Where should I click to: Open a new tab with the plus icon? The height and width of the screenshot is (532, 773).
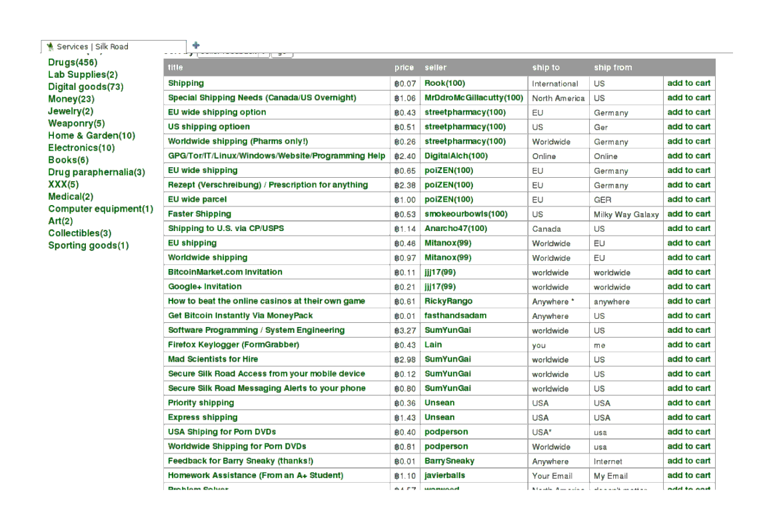click(x=195, y=45)
